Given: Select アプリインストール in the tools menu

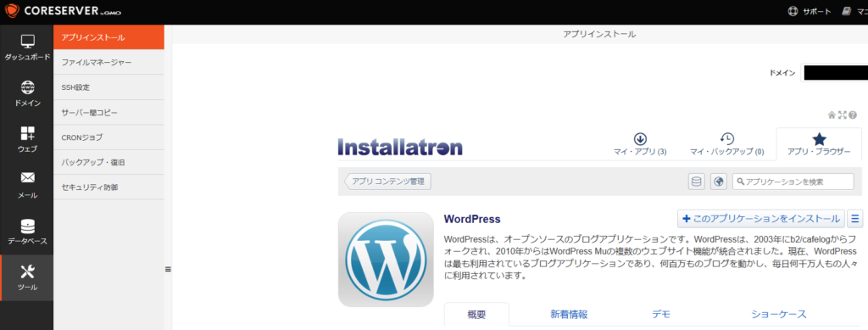Looking at the screenshot, I should pos(108,37).
